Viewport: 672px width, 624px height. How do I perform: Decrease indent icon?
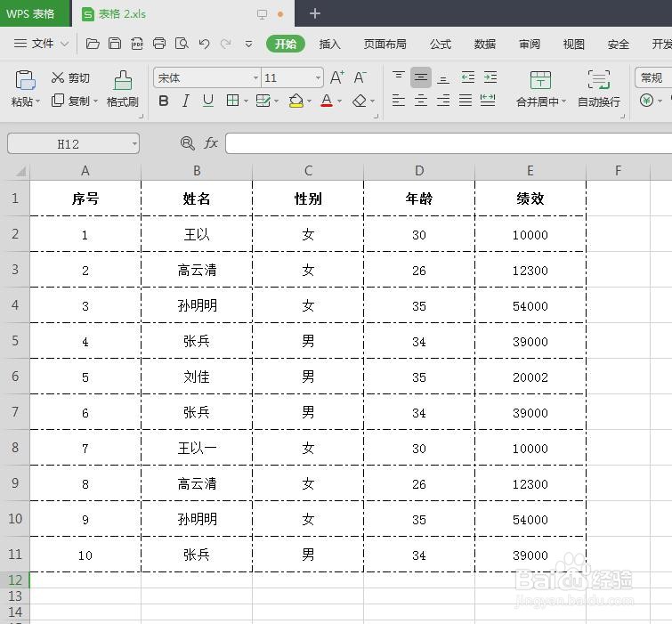pos(467,77)
